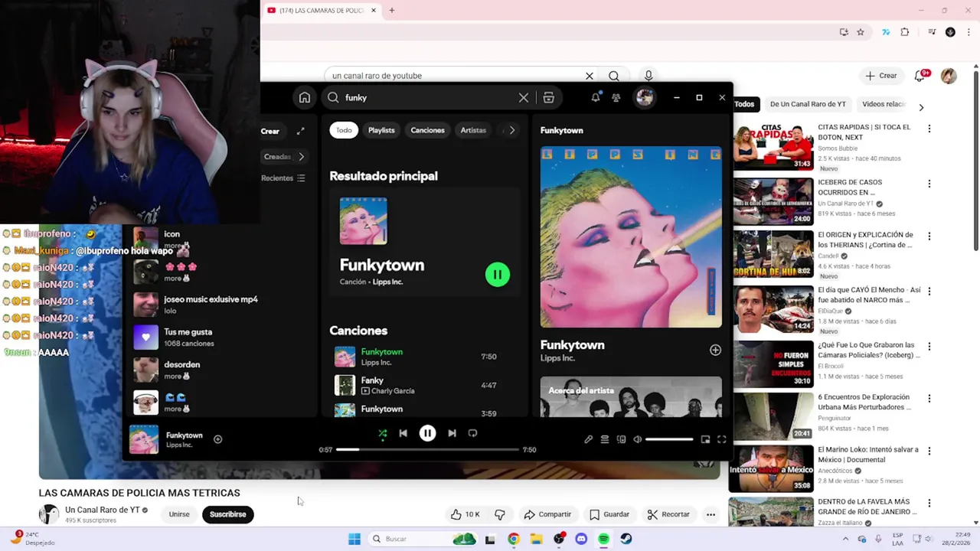Go to Spotify Home icon
The width and height of the screenshot is (980, 551).
tap(305, 97)
